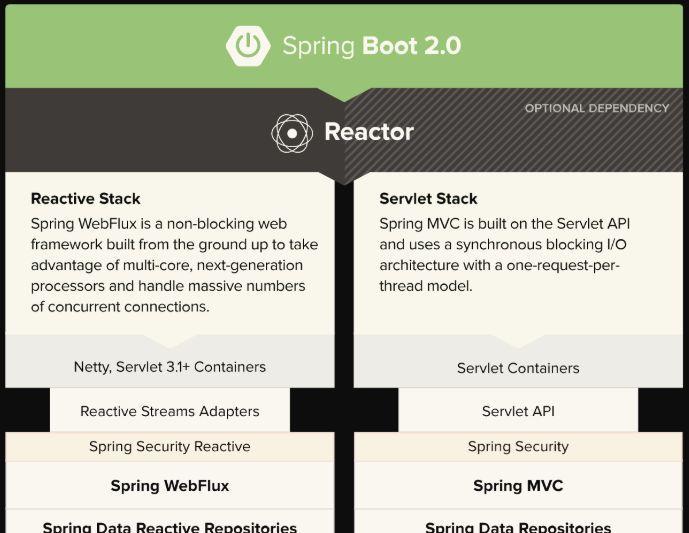Click the Spring Boot 2.0 title text
Viewport: 689px width, 533px height.
point(372,46)
